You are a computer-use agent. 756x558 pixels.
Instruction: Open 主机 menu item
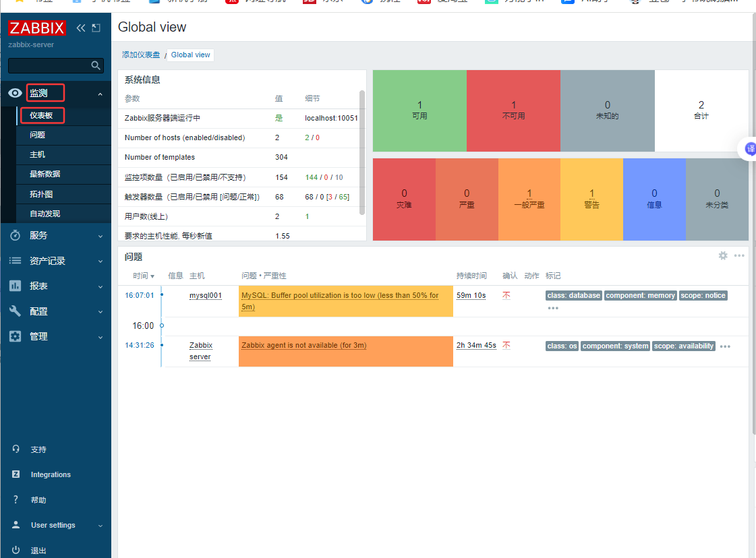click(x=63, y=155)
